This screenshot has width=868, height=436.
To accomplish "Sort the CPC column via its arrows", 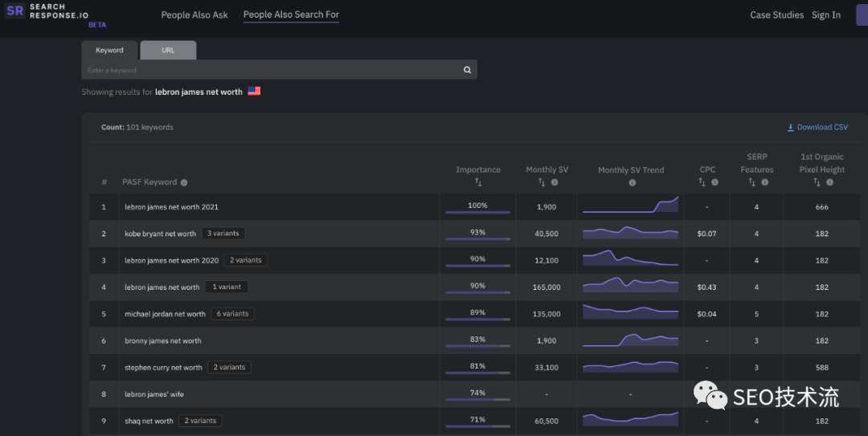I will coord(702,182).
